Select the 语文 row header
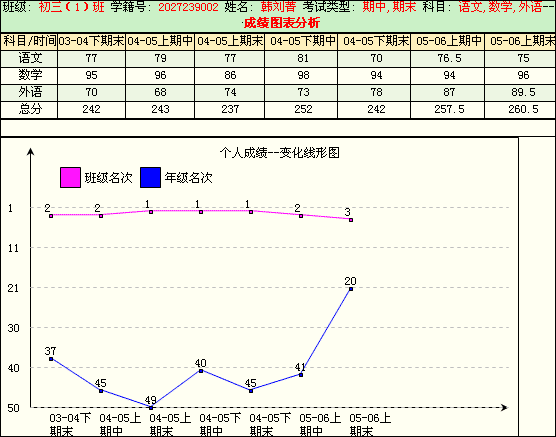 coord(29,59)
